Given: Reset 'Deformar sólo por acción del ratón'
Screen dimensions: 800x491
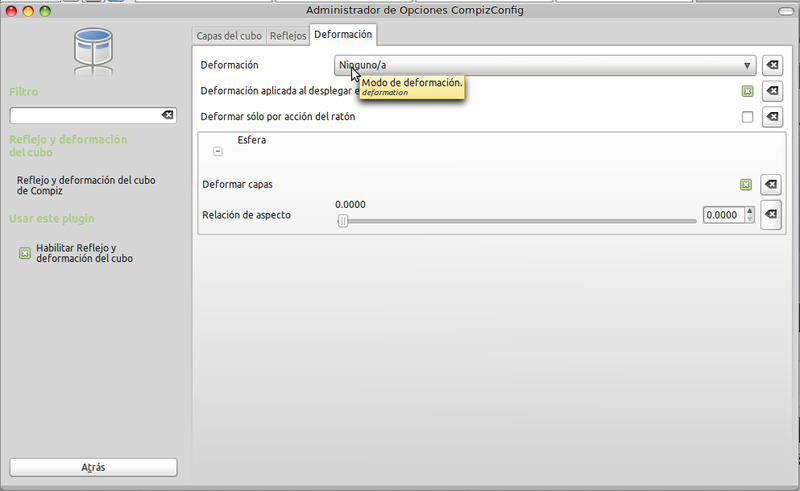Looking at the screenshot, I should click(x=771, y=117).
